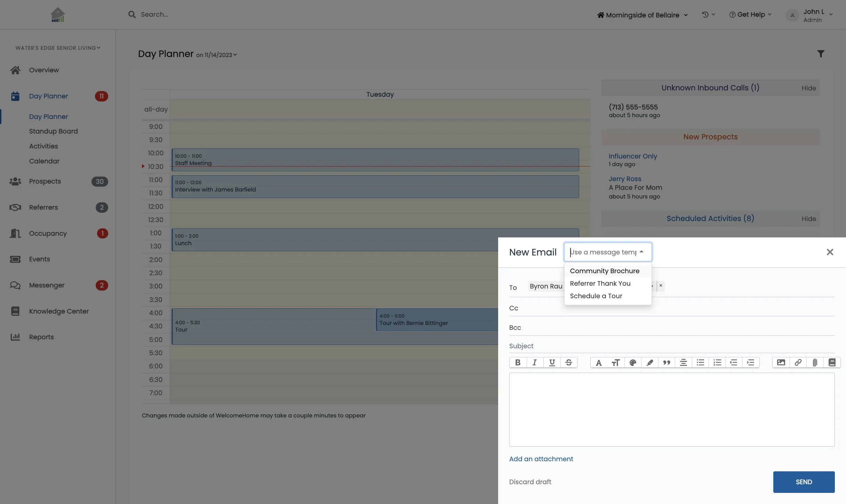This screenshot has height=504, width=846.
Task: Expand the Day Planner date dropdown
Action: click(x=217, y=55)
